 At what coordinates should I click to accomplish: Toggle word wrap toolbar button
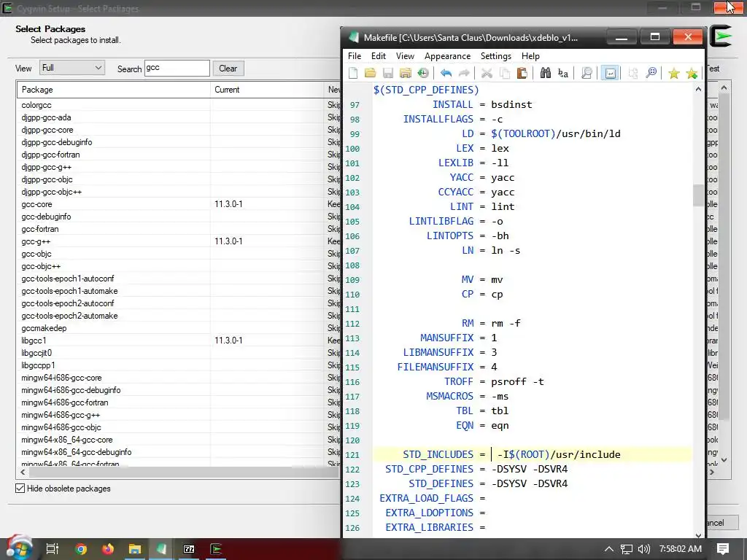point(611,73)
